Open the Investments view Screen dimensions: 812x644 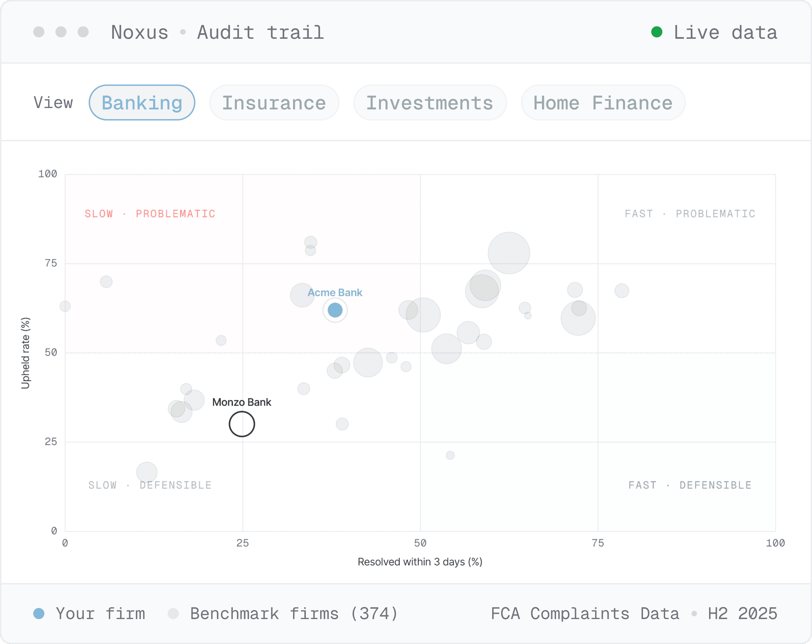click(x=430, y=103)
